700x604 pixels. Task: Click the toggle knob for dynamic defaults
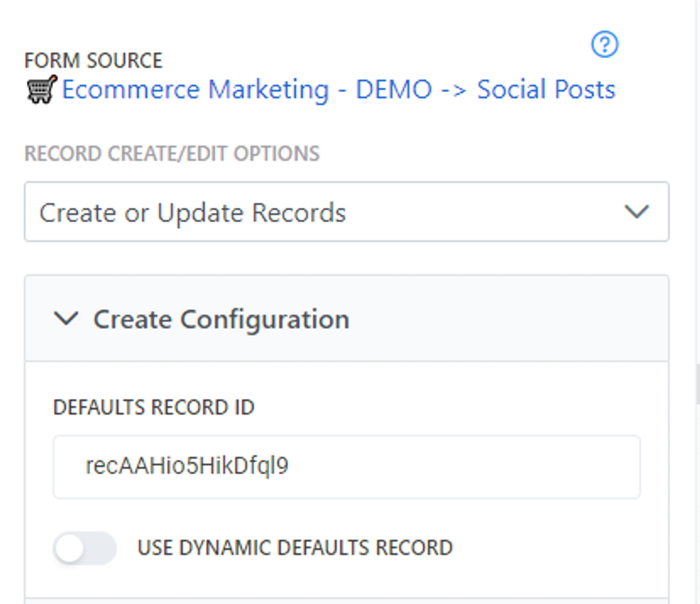[x=70, y=548]
